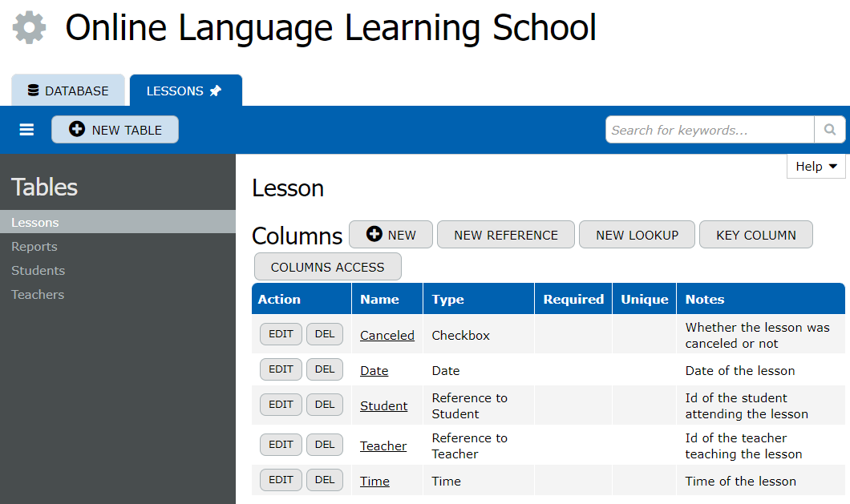Type in the keyword search field
The height and width of the screenshot is (504, 850).
point(709,130)
